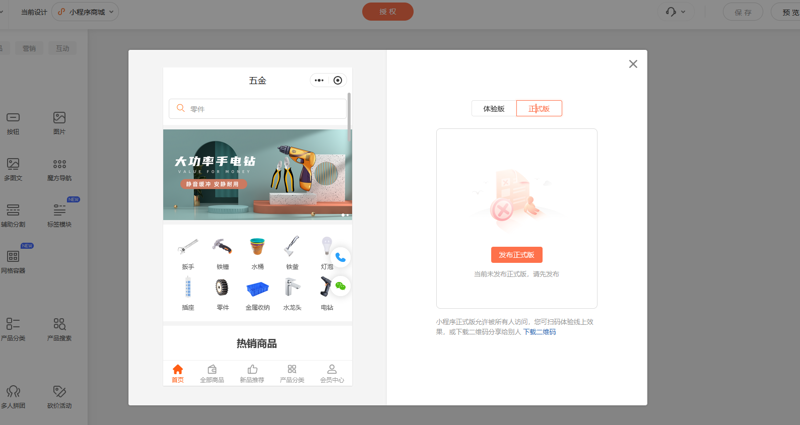Open the 会员中心 person tab

tap(332, 373)
